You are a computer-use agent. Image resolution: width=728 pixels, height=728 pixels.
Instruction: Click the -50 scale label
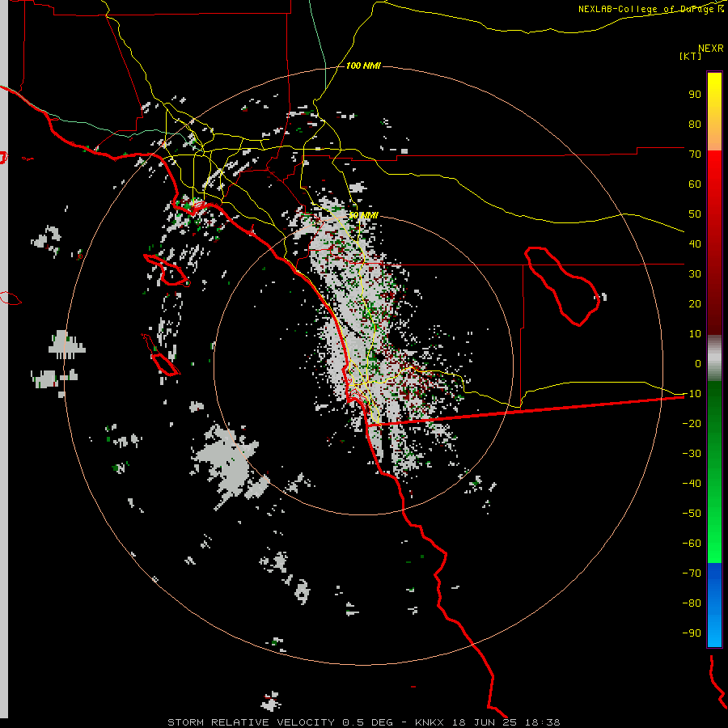click(x=692, y=513)
